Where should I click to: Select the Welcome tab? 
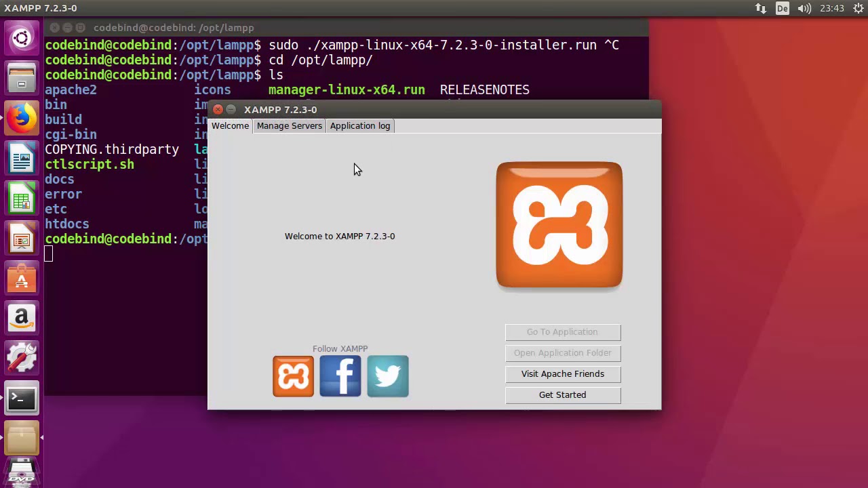(230, 125)
